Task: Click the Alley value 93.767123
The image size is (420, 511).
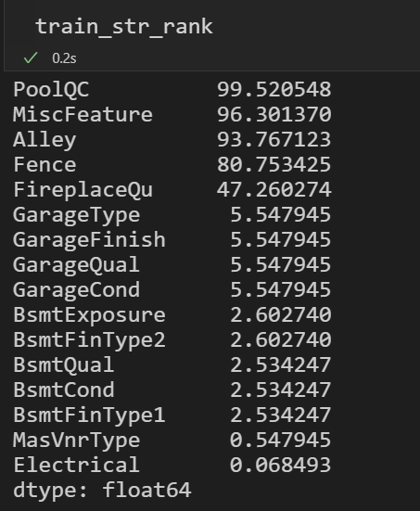Action: click(x=274, y=139)
